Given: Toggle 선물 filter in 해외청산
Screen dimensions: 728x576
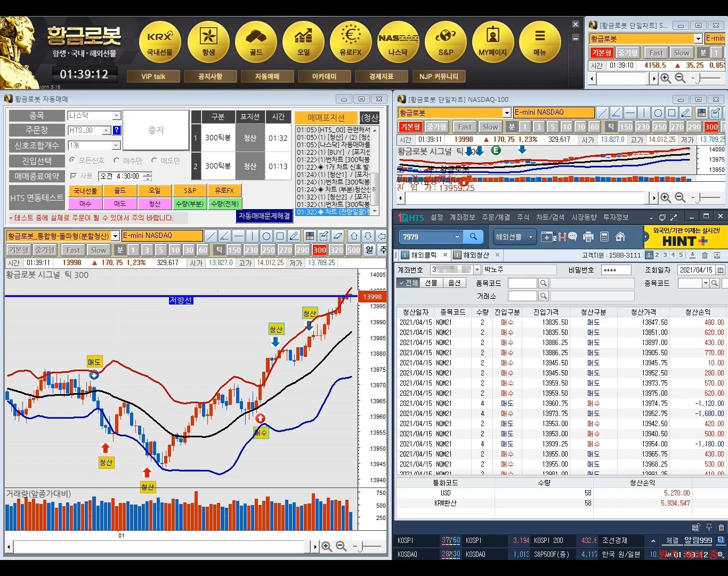Looking at the screenshot, I should (431, 283).
